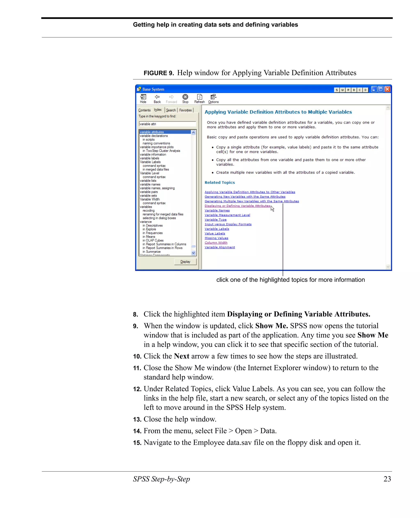Image resolution: width=420 pixels, height=518 pixels.
Task: Open the 'Variable Labels' related link
Action: tap(217, 229)
